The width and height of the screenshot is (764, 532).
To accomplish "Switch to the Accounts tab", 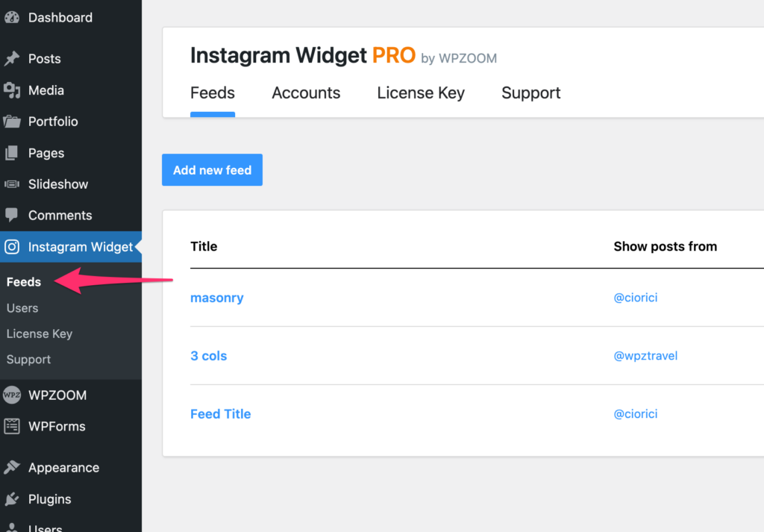I will tap(306, 93).
